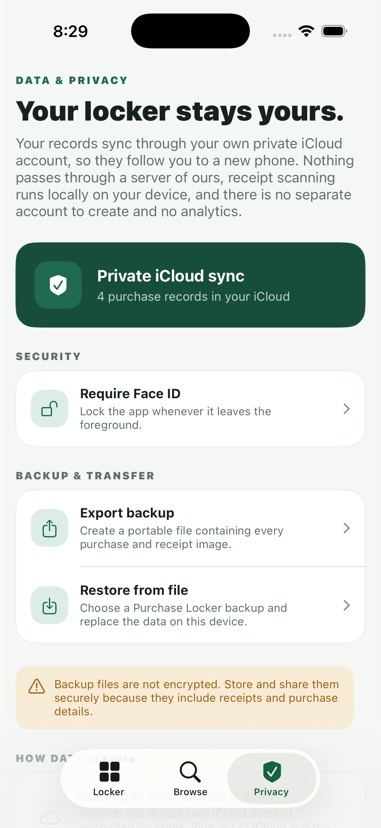Tap the shield checkmark icon in iCloud card
This screenshot has width=381, height=828.
[58, 285]
